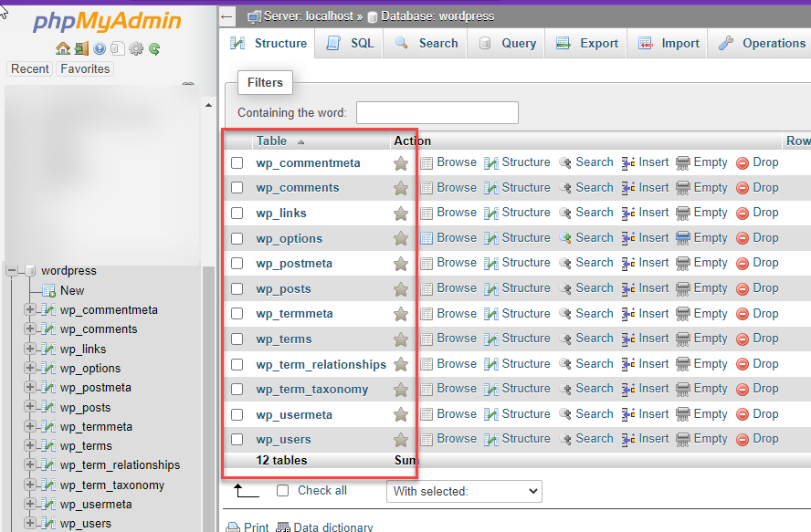Click the Containing the word filter field
Image resolution: width=811 pixels, height=532 pixels.
click(x=437, y=113)
